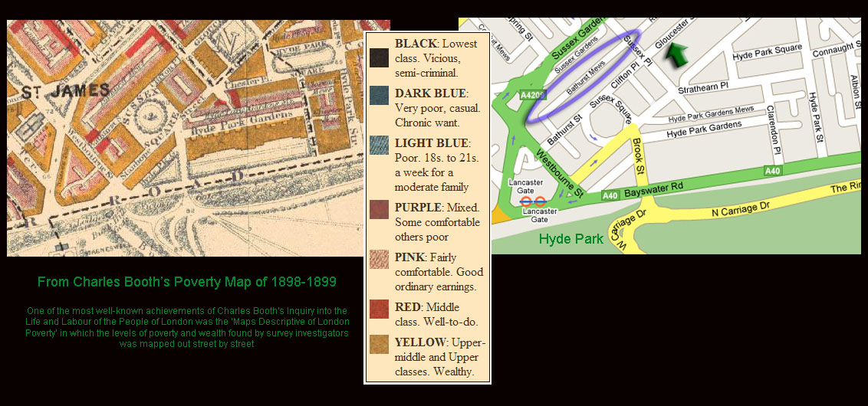Viewport: 868px width, 406px height.
Task: Click the A40 badge below Clarendon Pl
Action: [x=772, y=171]
